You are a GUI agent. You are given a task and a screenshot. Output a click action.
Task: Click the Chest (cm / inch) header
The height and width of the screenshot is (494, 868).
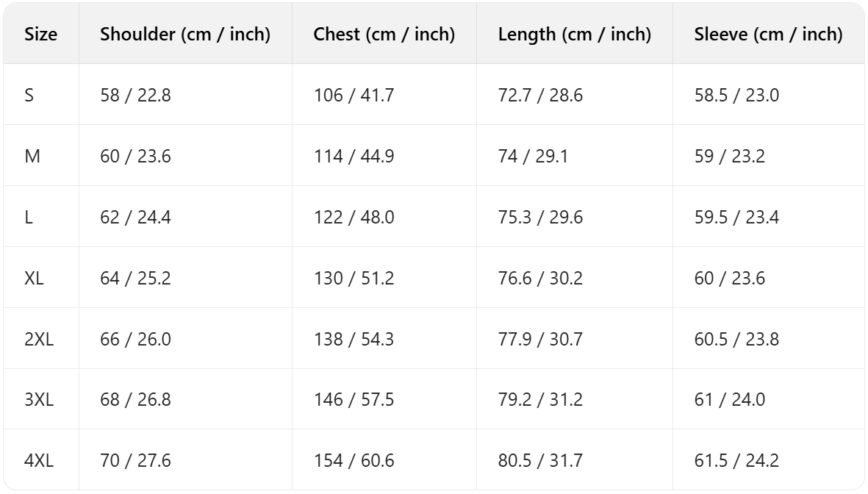(384, 34)
